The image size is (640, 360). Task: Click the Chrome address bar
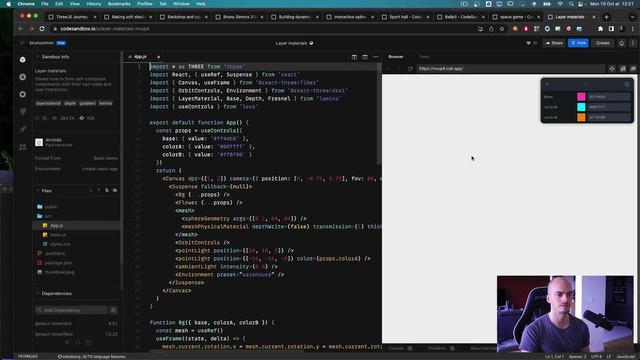[261, 29]
